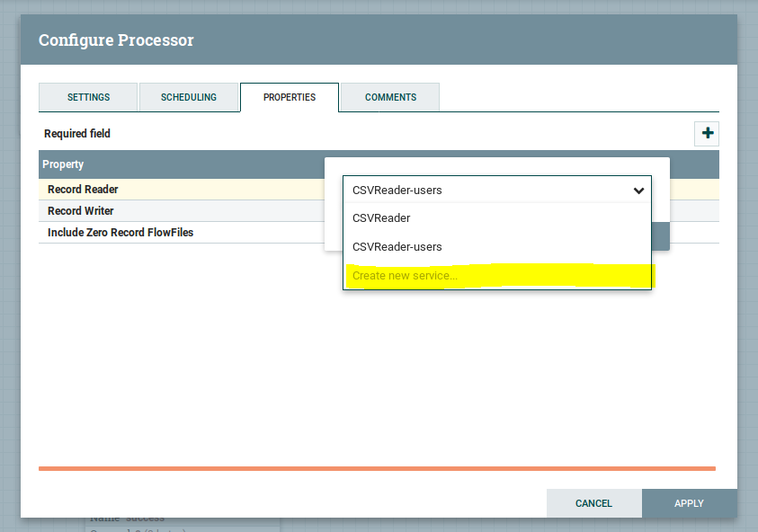The width and height of the screenshot is (758, 532).
Task: Click the gray button behind dropdown
Action: pyautogui.click(x=660, y=236)
